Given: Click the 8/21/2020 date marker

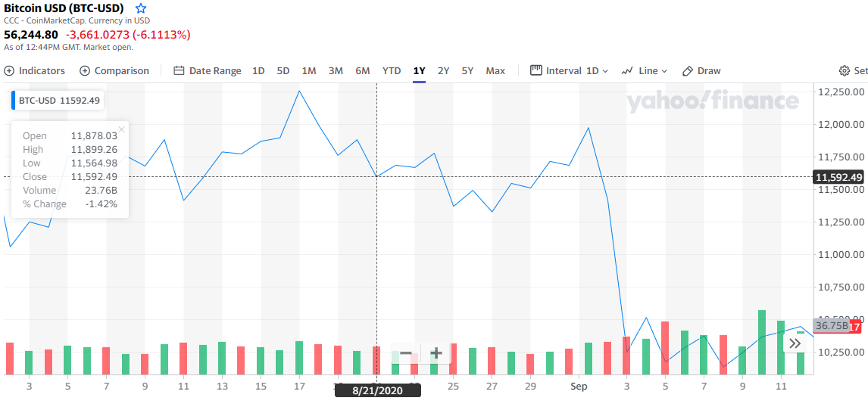Looking at the screenshot, I should 378,390.
